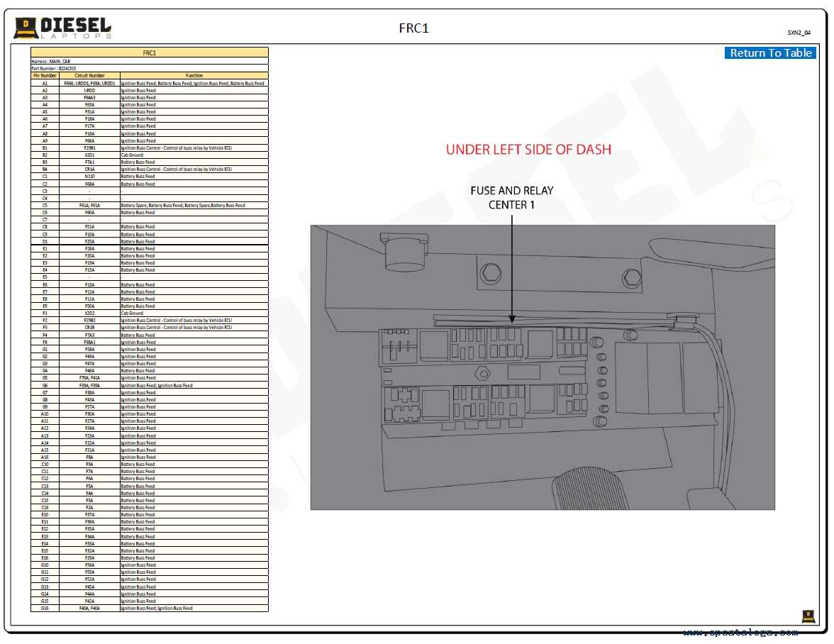Select circuit cell X2D2
Image resolution: width=834 pixels, height=644 pixels.
(89, 313)
